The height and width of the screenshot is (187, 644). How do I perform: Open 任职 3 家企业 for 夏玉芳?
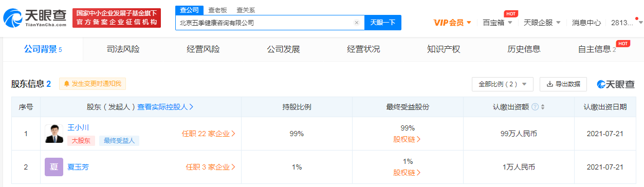tap(211, 167)
